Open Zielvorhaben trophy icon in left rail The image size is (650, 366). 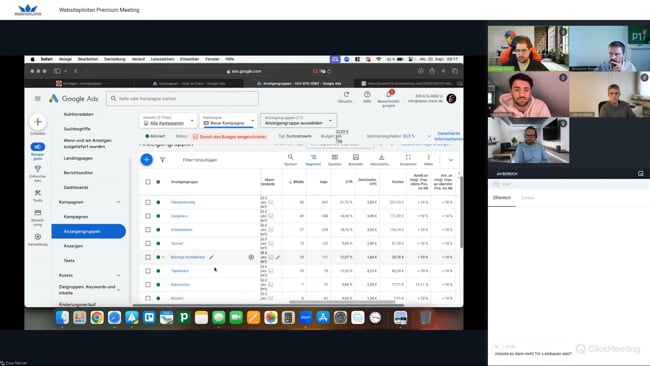coord(38,169)
